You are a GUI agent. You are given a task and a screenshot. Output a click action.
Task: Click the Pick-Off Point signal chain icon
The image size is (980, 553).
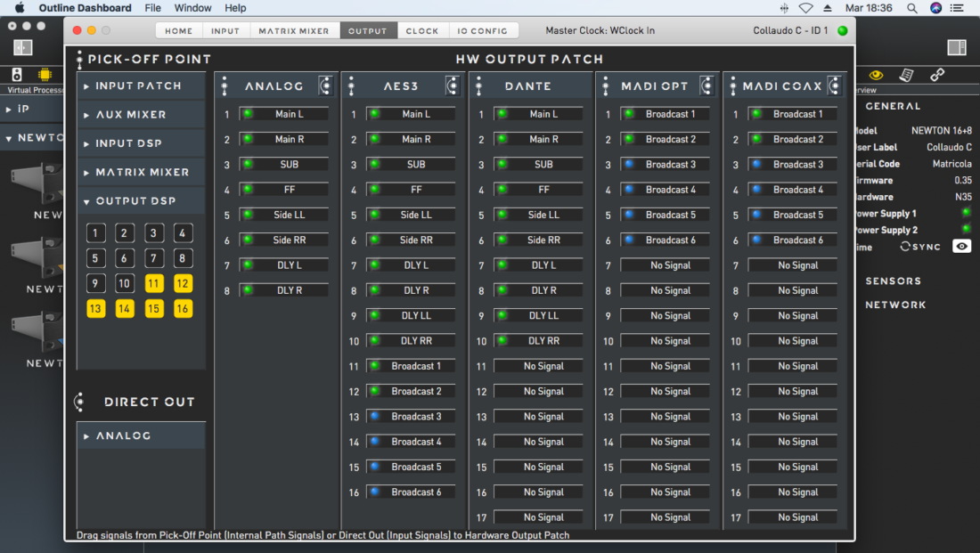tap(79, 60)
